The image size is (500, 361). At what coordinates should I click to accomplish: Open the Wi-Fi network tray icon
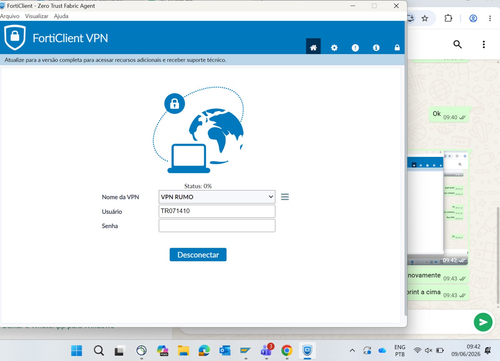point(417,350)
